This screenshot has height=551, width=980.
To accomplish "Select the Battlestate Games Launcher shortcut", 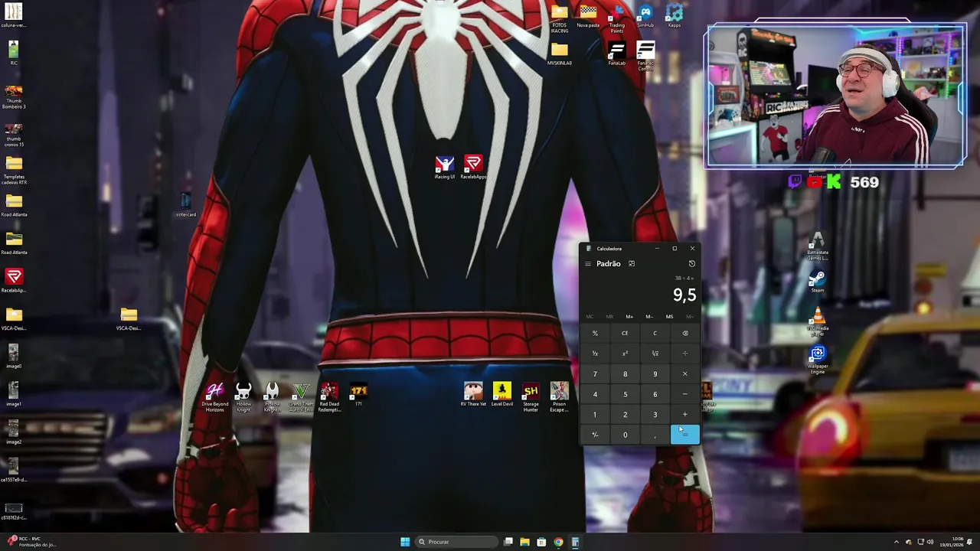I will pos(818,247).
